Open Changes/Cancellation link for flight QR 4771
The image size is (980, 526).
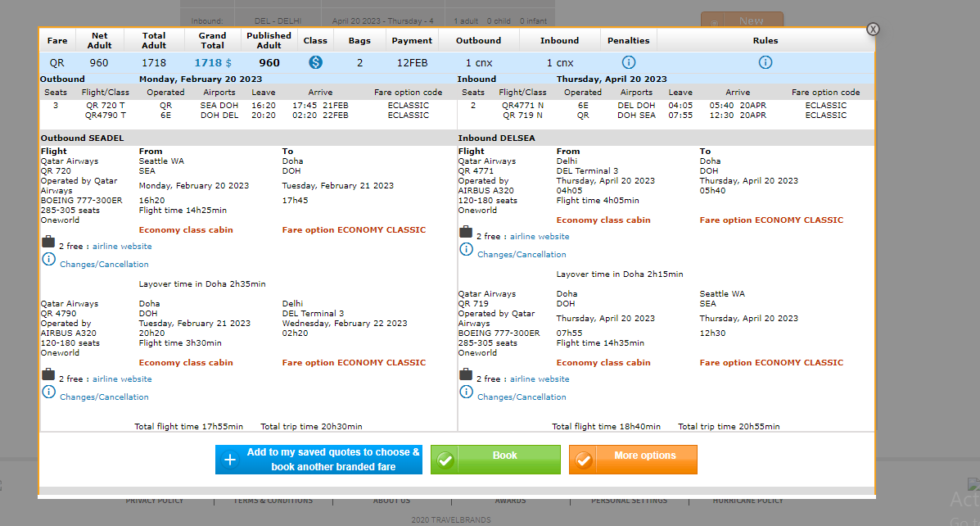click(x=522, y=255)
